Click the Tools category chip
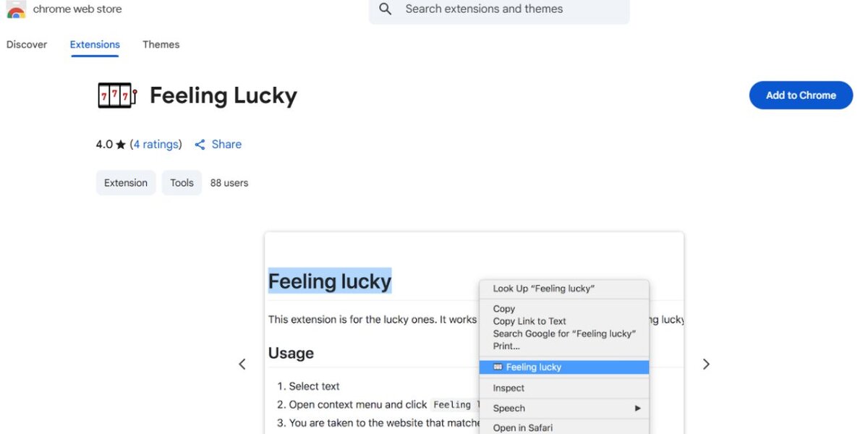This screenshot has width=868, height=434. tap(182, 182)
